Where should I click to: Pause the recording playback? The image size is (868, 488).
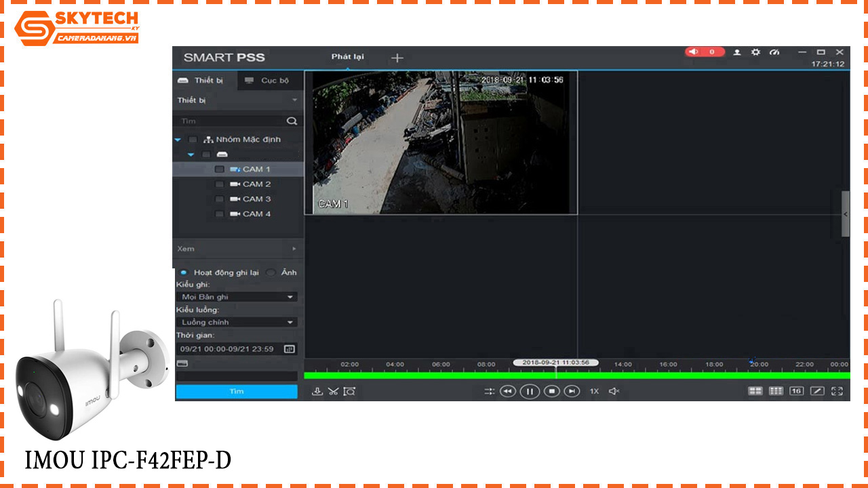click(x=530, y=391)
